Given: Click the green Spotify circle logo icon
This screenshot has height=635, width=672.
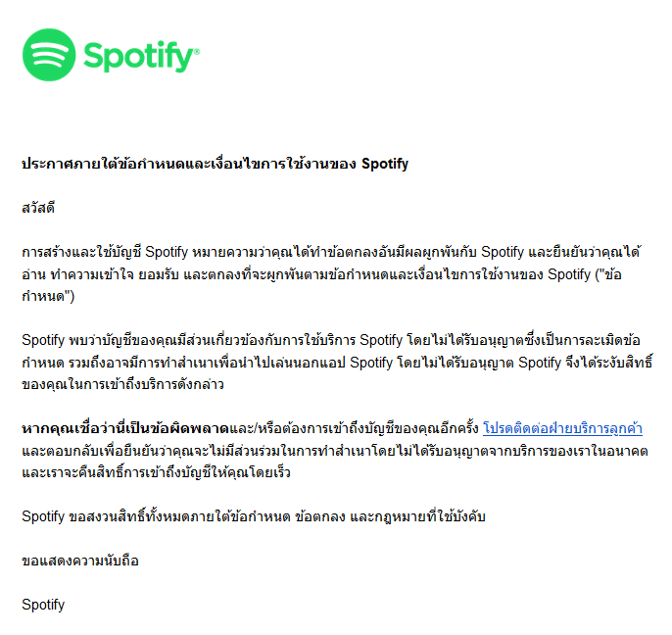Looking at the screenshot, I should (x=49, y=54).
